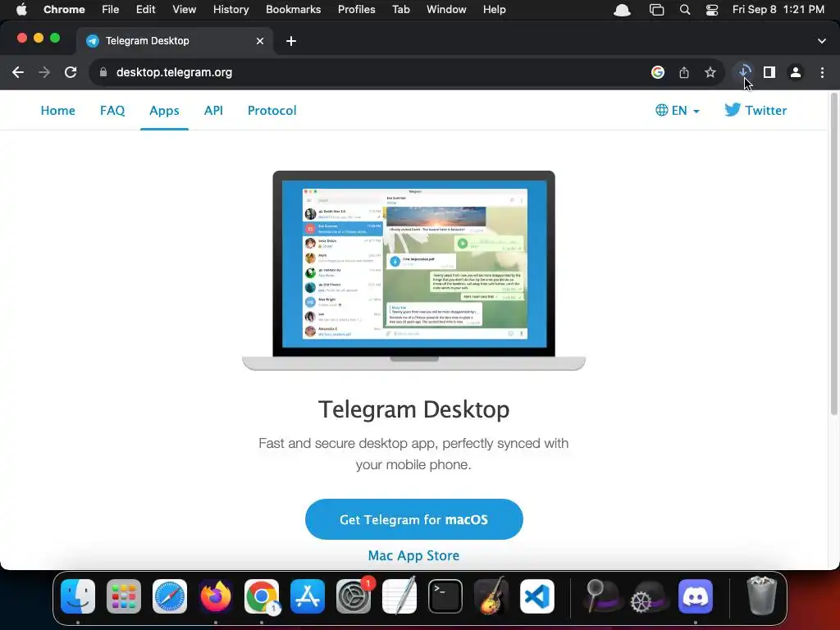Click the page vertical scrollbar
This screenshot has height=630, width=840.
(x=833, y=254)
